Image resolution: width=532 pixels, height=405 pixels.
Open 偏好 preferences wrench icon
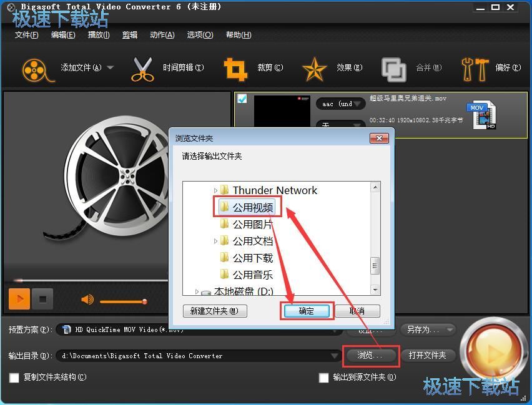pos(475,69)
